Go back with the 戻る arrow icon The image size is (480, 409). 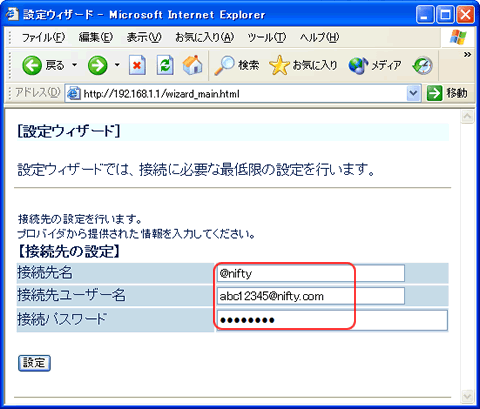(x=32, y=65)
